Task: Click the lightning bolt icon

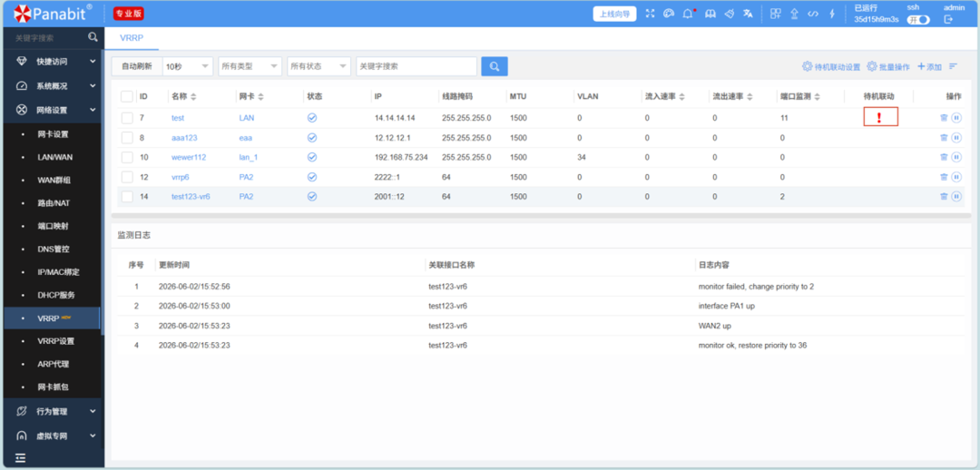Action: (832, 14)
